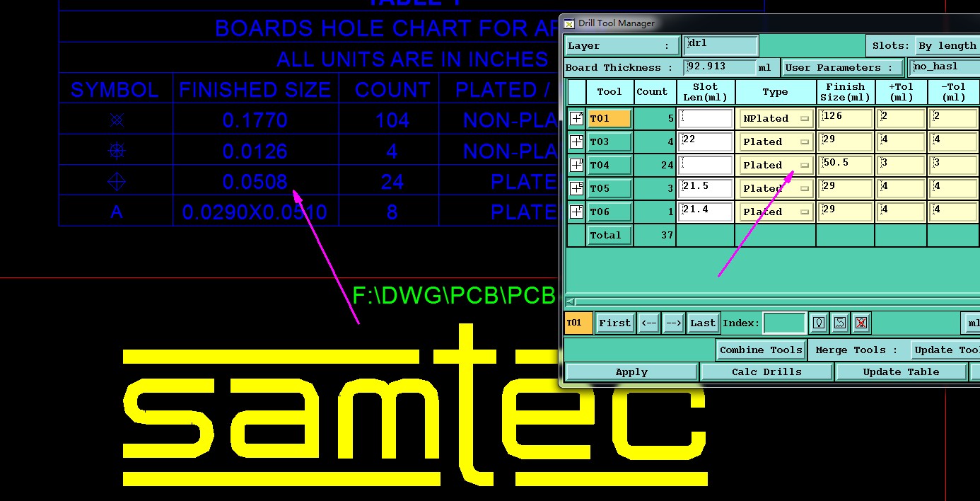Open the Slots By length dropdown

947,45
